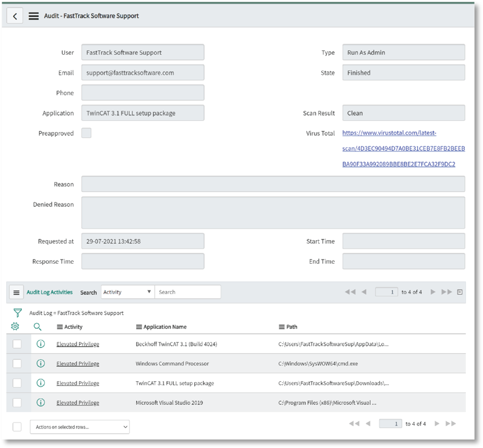Viewport: 483px width, 448px height.
Task: Open the hamburger menu beside Audit title
Action: (33, 16)
